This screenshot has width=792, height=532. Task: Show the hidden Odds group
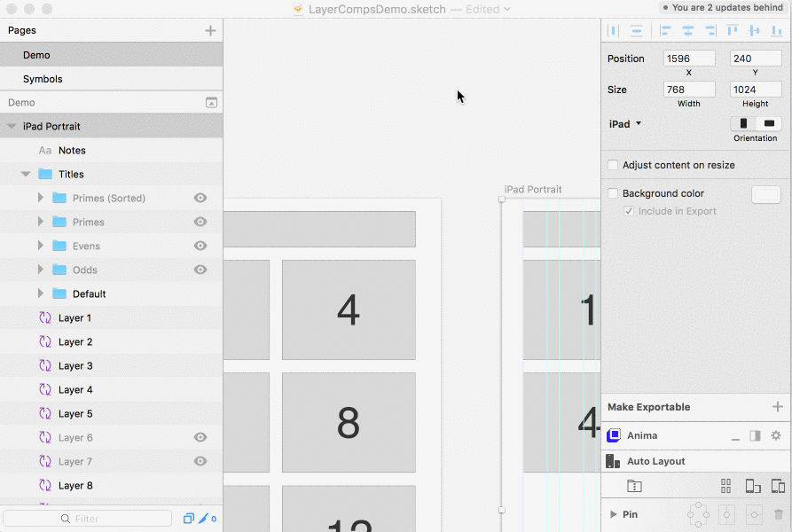(200, 270)
